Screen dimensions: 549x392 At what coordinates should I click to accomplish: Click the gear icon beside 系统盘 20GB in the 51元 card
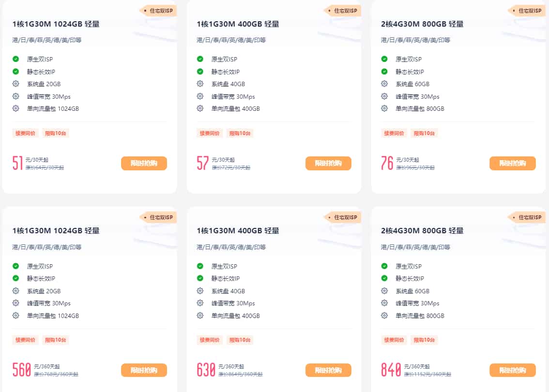point(16,84)
